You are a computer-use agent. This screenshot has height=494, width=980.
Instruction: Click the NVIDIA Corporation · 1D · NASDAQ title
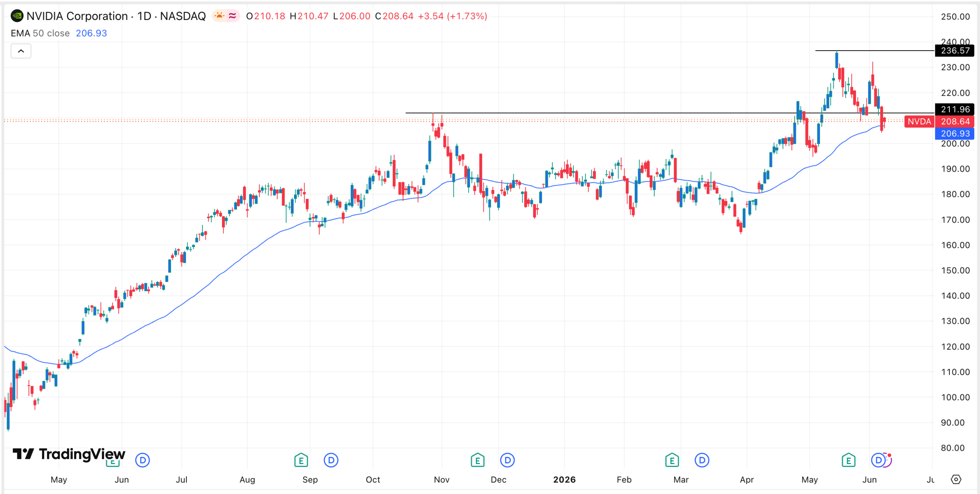click(116, 16)
